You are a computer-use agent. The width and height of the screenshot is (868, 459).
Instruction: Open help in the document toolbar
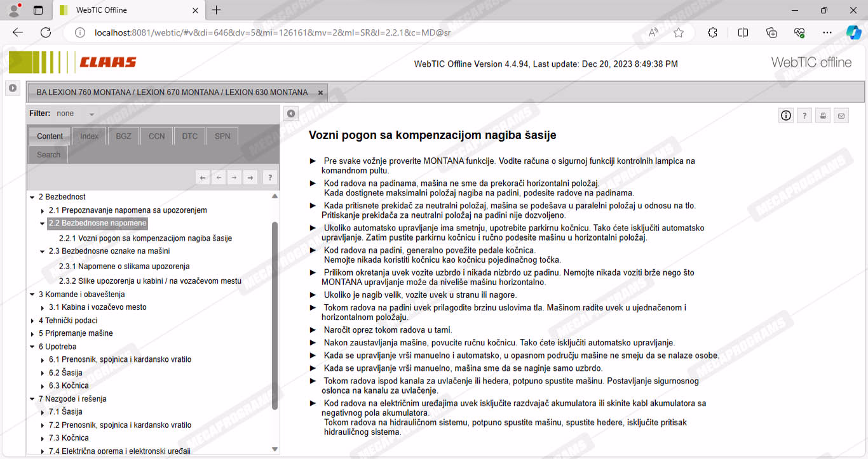tap(804, 115)
